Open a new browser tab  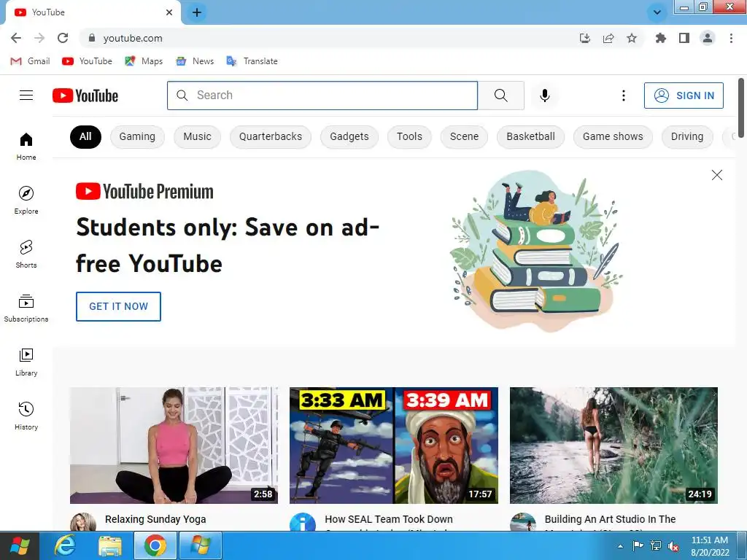(197, 12)
